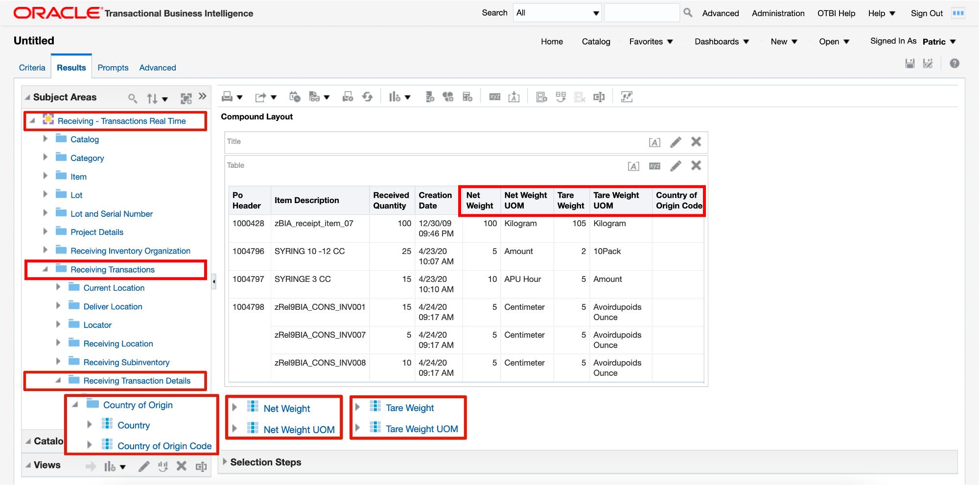
Task: Expand the Catalog folder in the tree
Action: [x=46, y=139]
